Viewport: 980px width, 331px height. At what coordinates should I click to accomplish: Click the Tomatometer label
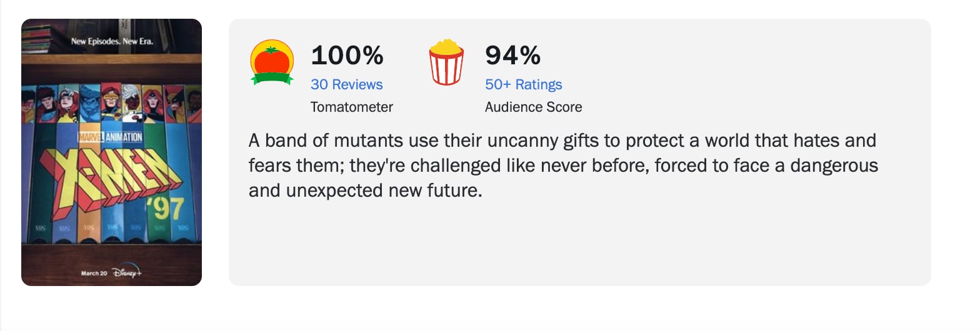tap(351, 107)
